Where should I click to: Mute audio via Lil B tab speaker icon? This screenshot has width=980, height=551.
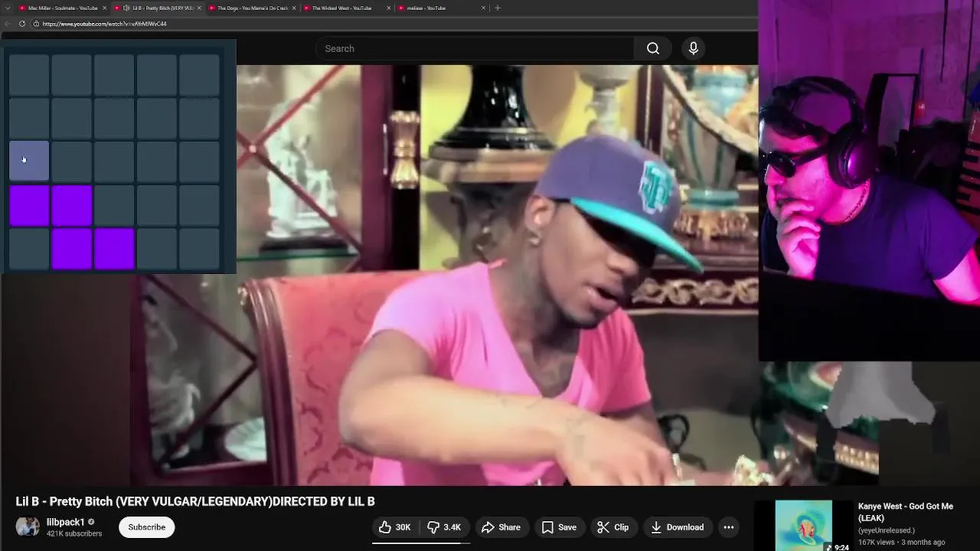point(126,8)
